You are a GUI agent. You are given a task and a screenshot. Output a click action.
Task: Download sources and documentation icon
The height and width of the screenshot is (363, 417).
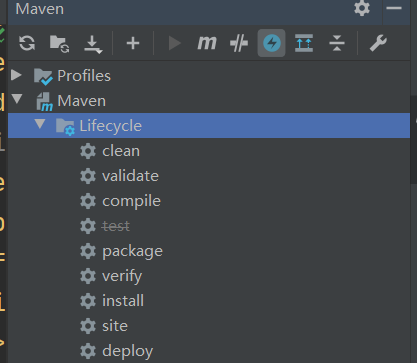(x=93, y=44)
